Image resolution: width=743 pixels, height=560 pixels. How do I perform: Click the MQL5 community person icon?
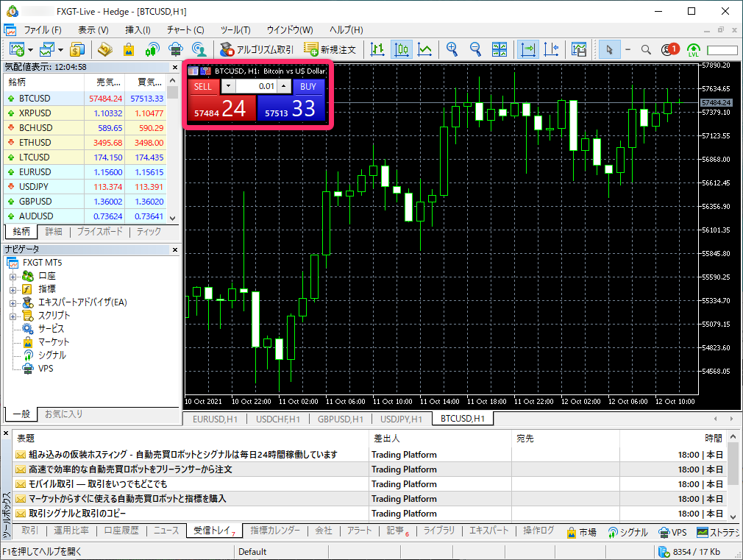click(199, 49)
